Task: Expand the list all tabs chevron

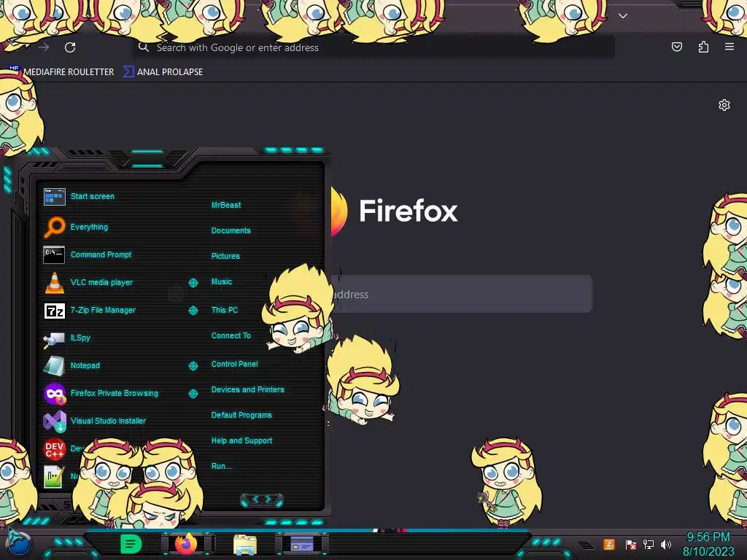Action: (623, 16)
